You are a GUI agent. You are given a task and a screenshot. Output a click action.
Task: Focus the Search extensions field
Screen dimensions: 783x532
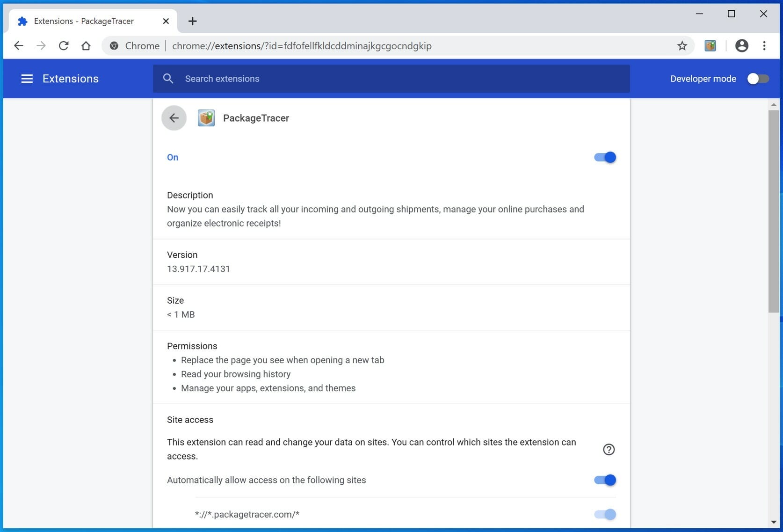pyautogui.click(x=391, y=79)
